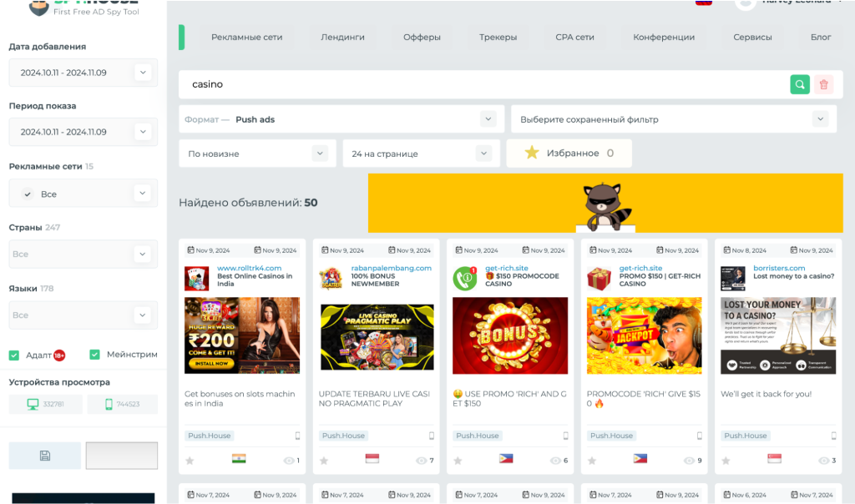Click the mobile device icon on the rolltrk4 card
The image size is (855, 504).
point(297,436)
